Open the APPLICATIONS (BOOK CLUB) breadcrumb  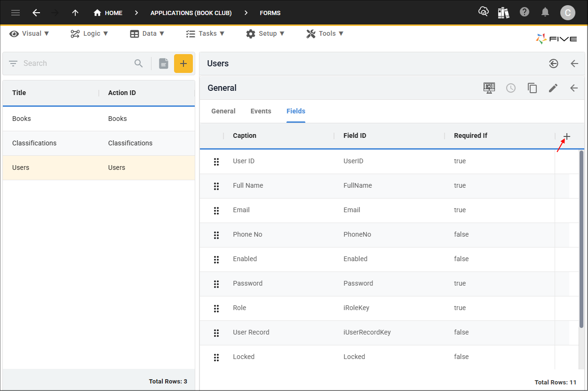[191, 13]
